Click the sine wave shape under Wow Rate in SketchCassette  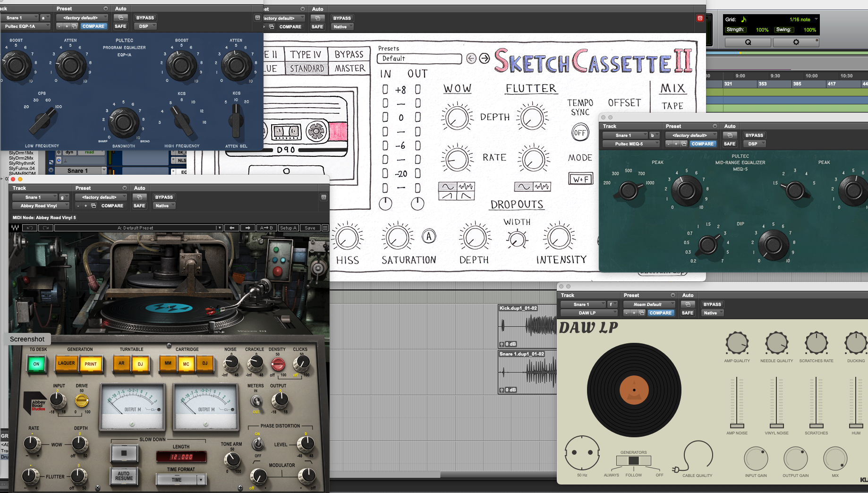tap(447, 187)
